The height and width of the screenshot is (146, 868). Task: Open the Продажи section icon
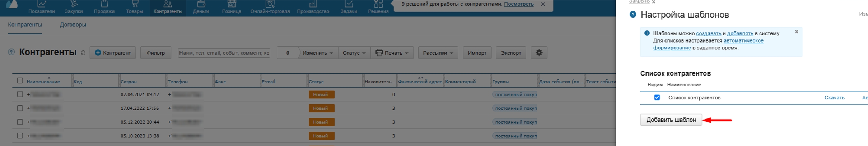[x=104, y=4]
